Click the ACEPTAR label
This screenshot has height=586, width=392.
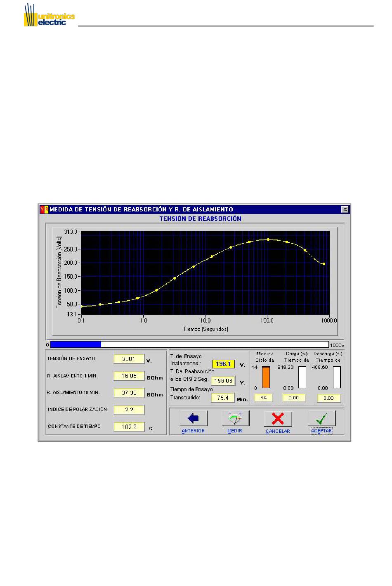tap(321, 431)
